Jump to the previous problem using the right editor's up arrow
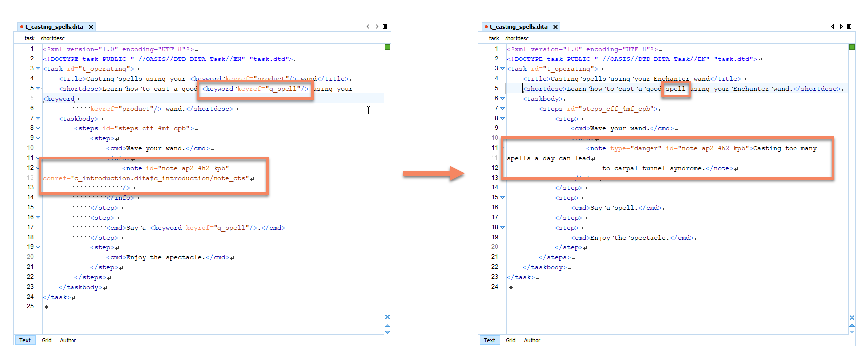This screenshot has height=362, width=868. [852, 326]
